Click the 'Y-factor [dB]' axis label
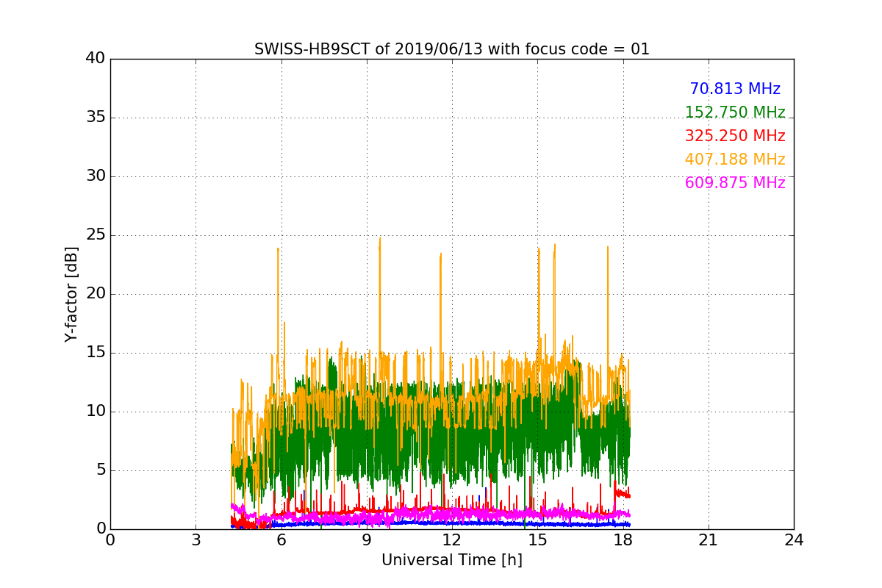Screen dimensions: 882x588 click(x=71, y=294)
